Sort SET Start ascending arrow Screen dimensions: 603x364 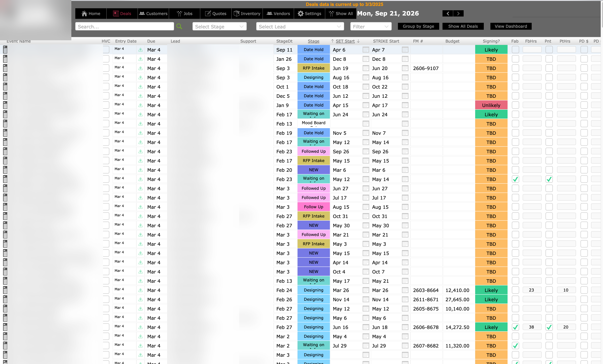click(332, 41)
